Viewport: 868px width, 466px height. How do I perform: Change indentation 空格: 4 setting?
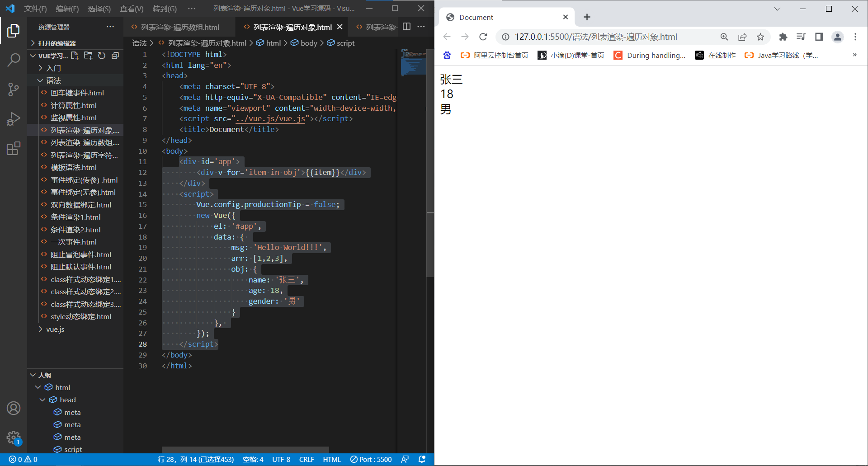click(253, 459)
